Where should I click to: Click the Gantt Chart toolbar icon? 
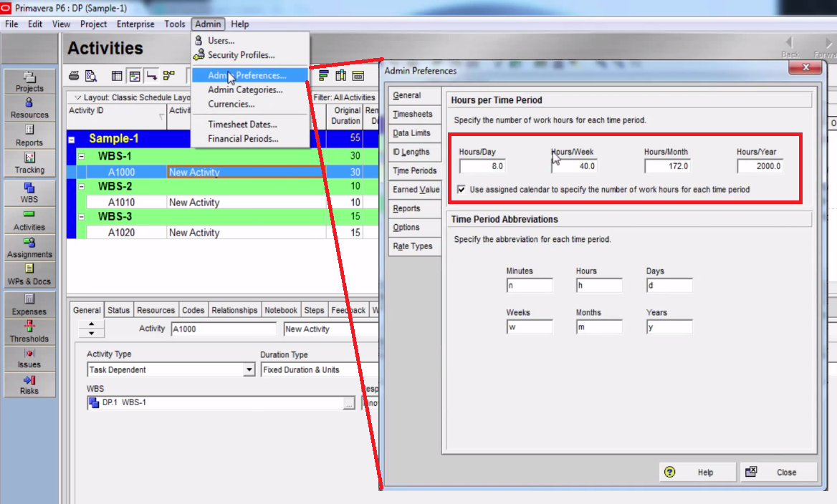(135, 76)
